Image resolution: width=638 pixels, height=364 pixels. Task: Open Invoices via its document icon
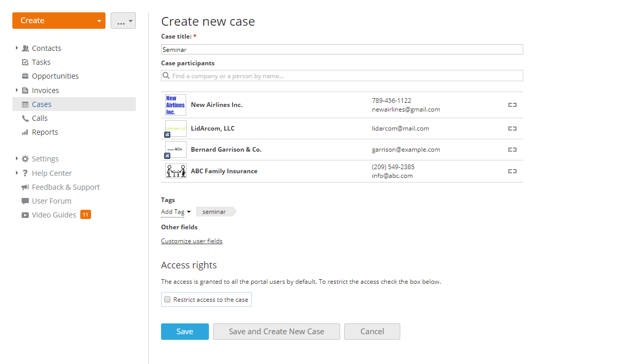click(x=26, y=90)
